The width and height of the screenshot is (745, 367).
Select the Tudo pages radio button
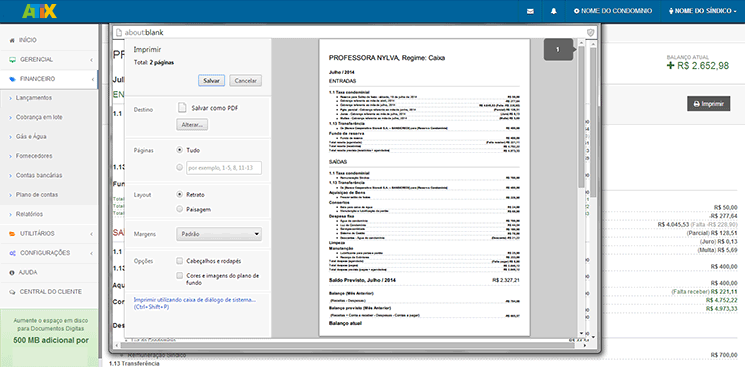(180, 150)
